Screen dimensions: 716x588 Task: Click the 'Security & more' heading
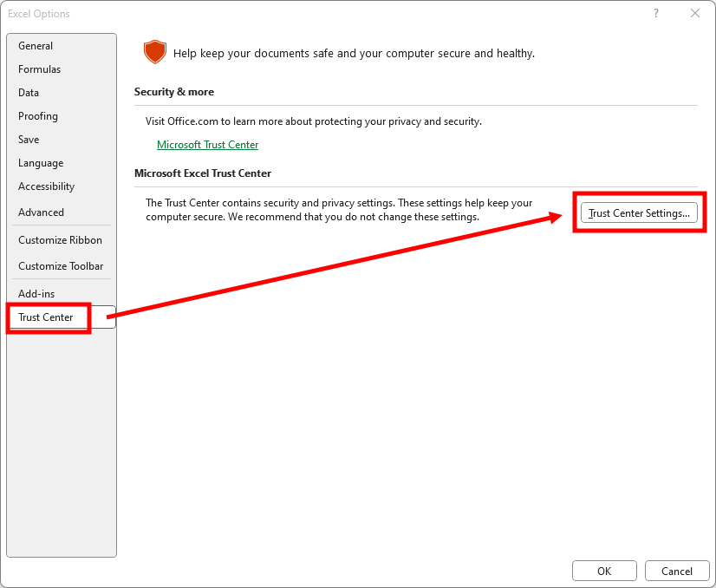[174, 92]
